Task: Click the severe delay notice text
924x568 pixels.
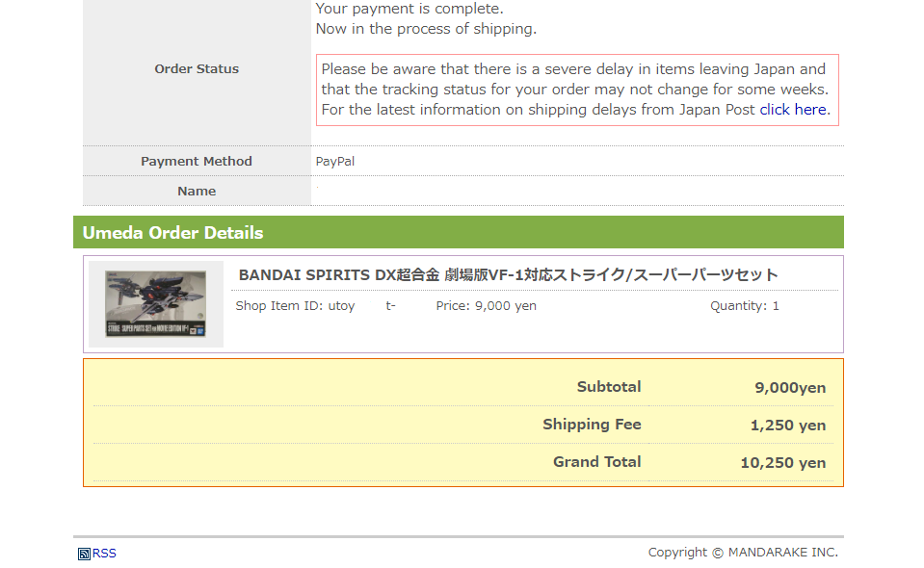Action: [x=577, y=90]
